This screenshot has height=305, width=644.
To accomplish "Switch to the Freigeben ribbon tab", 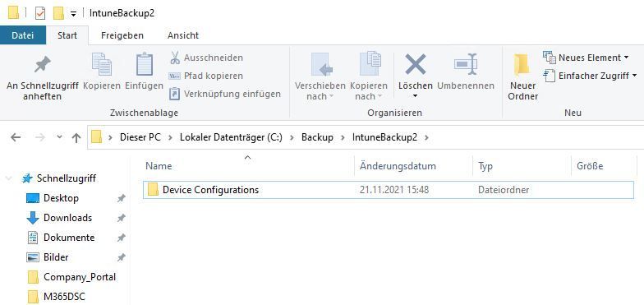I will point(122,35).
